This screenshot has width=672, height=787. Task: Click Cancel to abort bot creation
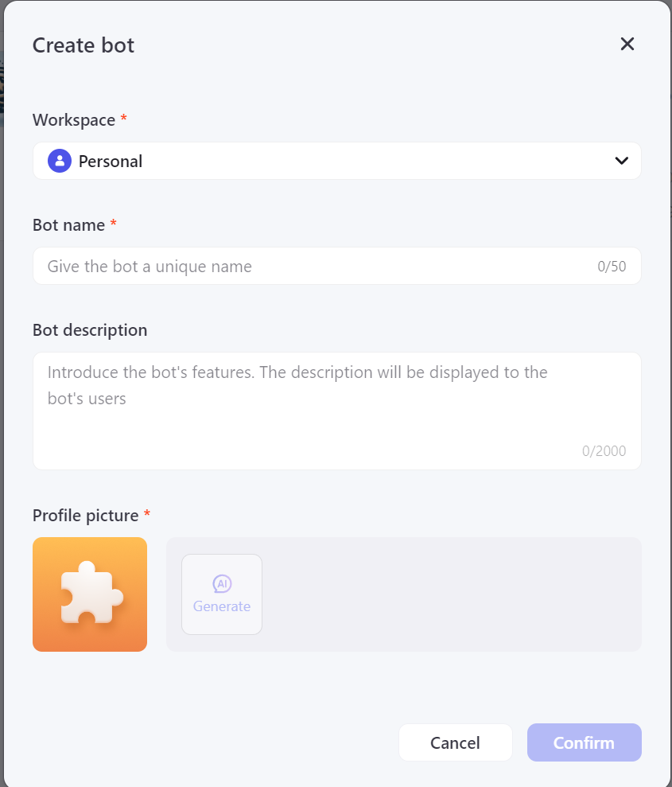[x=455, y=742]
